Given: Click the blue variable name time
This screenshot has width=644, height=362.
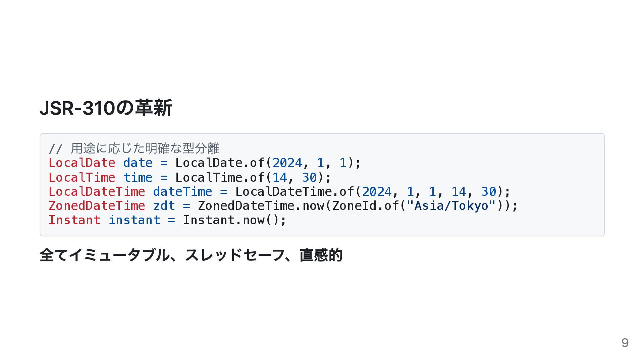Looking at the screenshot, I should 138,177.
